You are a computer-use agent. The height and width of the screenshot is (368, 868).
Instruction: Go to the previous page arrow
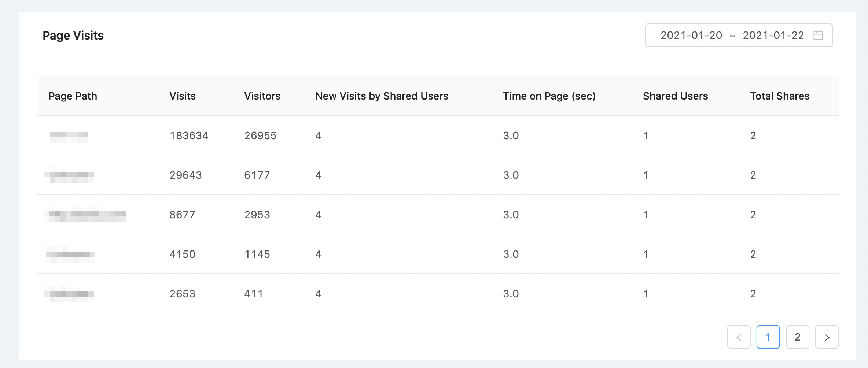pyautogui.click(x=739, y=337)
